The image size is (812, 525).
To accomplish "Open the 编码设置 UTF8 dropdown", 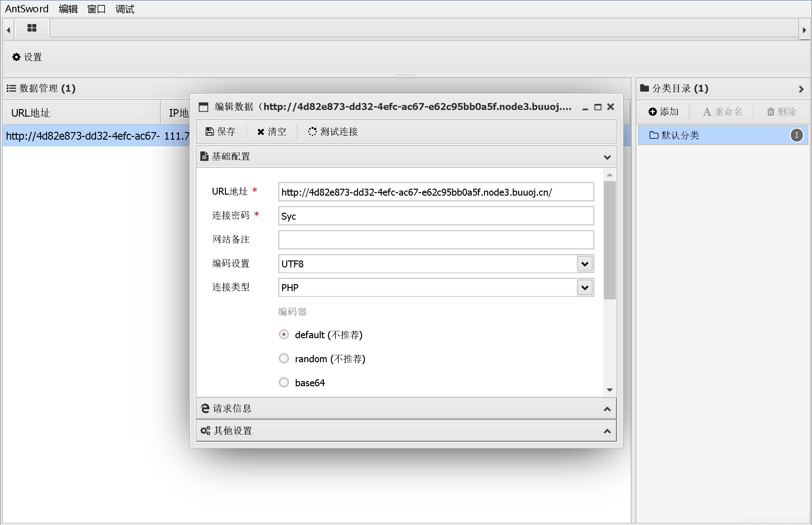I will tap(585, 264).
